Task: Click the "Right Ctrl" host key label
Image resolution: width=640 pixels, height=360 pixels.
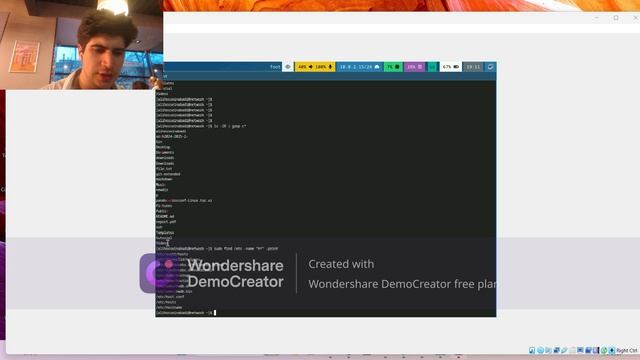Action: [x=627, y=350]
